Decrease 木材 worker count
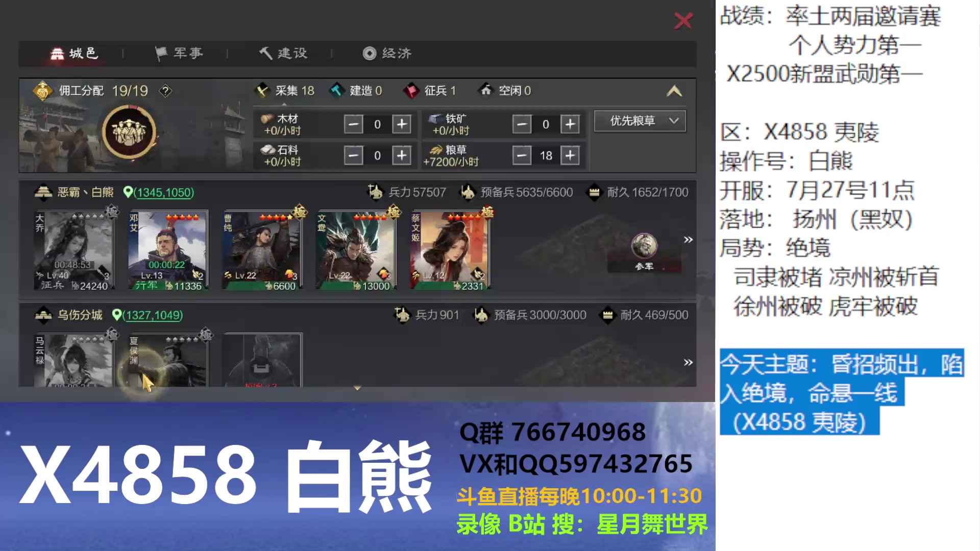The image size is (980, 551). (x=353, y=124)
